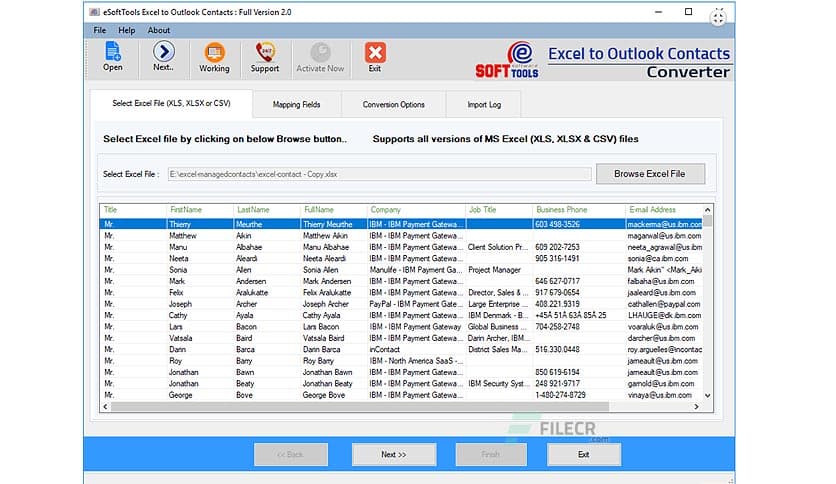The height and width of the screenshot is (484, 836).
Task: Click the cathallen@paypal.com email cell
Action: pyautogui.click(x=664, y=304)
